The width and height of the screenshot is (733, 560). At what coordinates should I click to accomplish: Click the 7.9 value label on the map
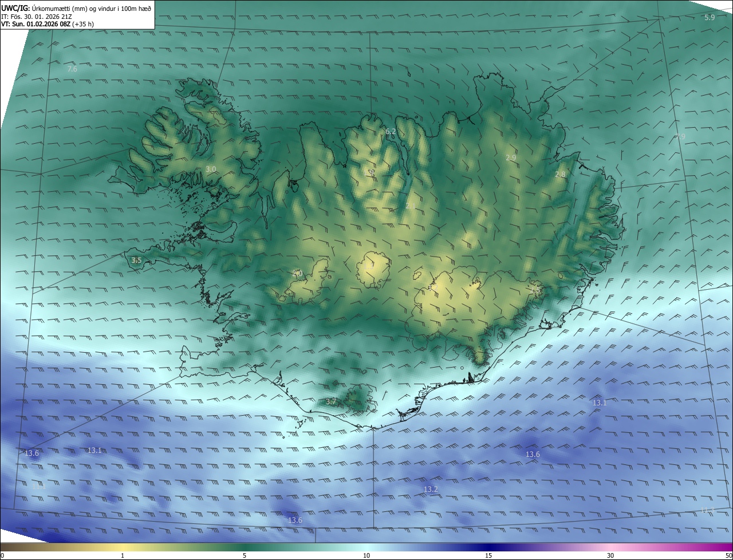tap(680, 137)
